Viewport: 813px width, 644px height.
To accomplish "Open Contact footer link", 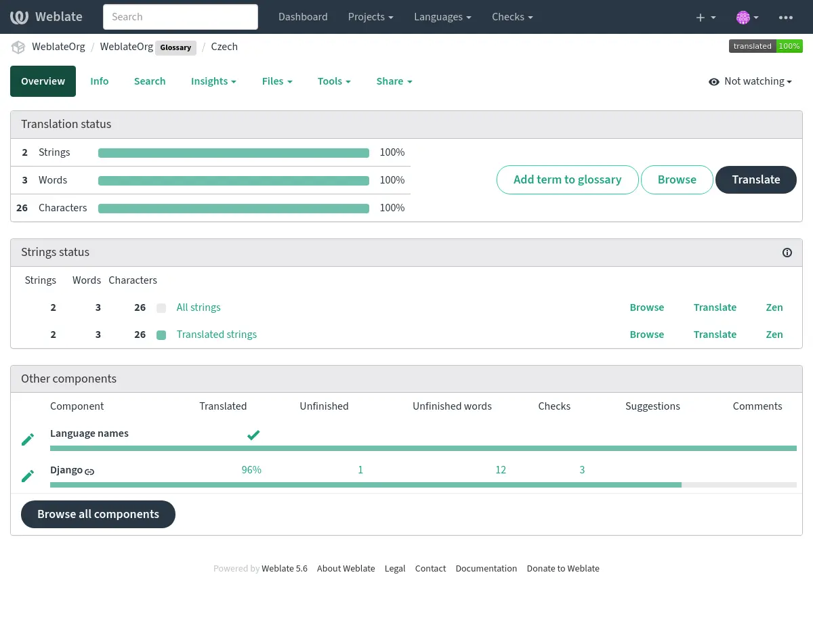I will (x=430, y=569).
